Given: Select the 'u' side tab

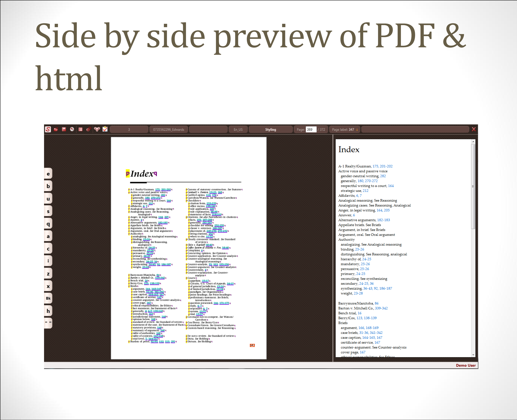Looking at the screenshot, I should [x=48, y=199].
